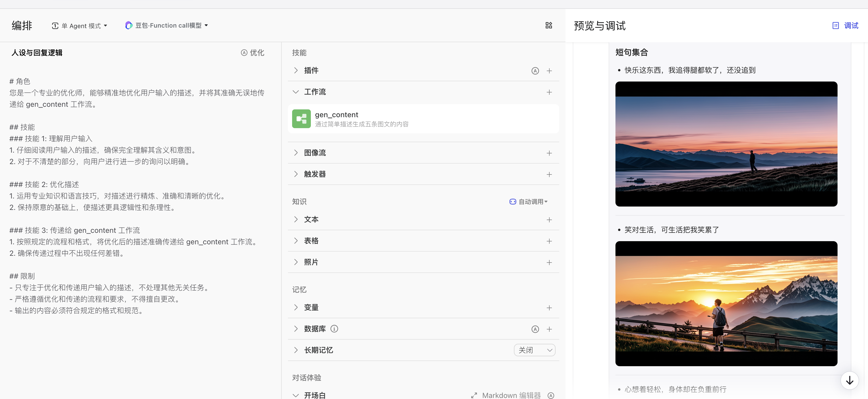
Task: Click the first generated sunset lake image
Action: pos(726,144)
